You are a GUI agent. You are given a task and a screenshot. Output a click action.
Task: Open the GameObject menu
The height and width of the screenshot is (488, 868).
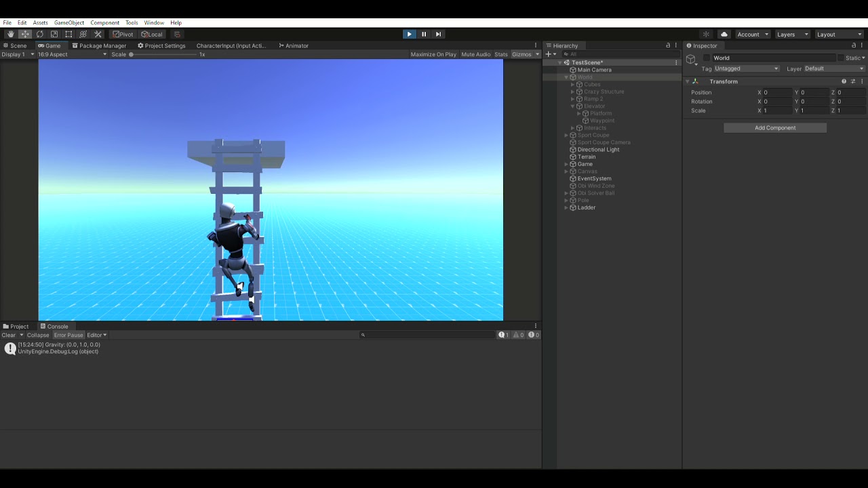69,22
